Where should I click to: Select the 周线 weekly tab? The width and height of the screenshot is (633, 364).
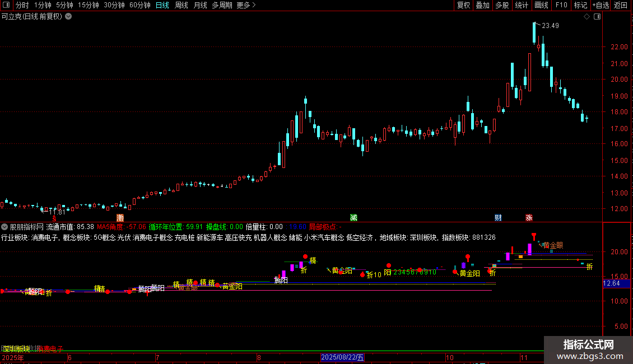pyautogui.click(x=181, y=5)
